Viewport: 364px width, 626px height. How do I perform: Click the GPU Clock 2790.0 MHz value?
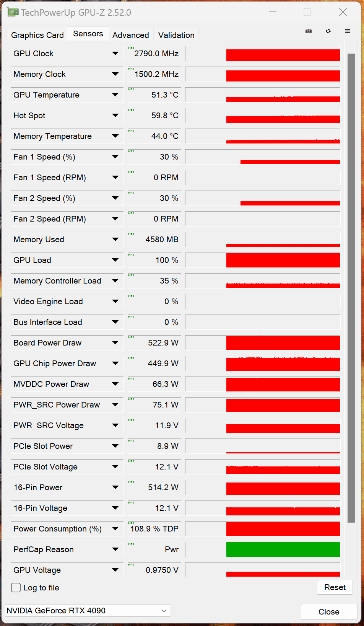[154, 54]
